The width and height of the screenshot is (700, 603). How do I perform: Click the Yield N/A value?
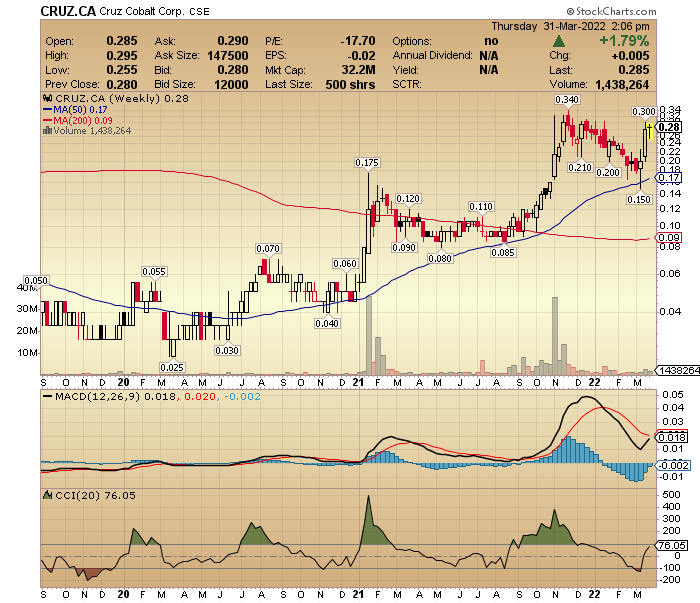pyautogui.click(x=488, y=70)
